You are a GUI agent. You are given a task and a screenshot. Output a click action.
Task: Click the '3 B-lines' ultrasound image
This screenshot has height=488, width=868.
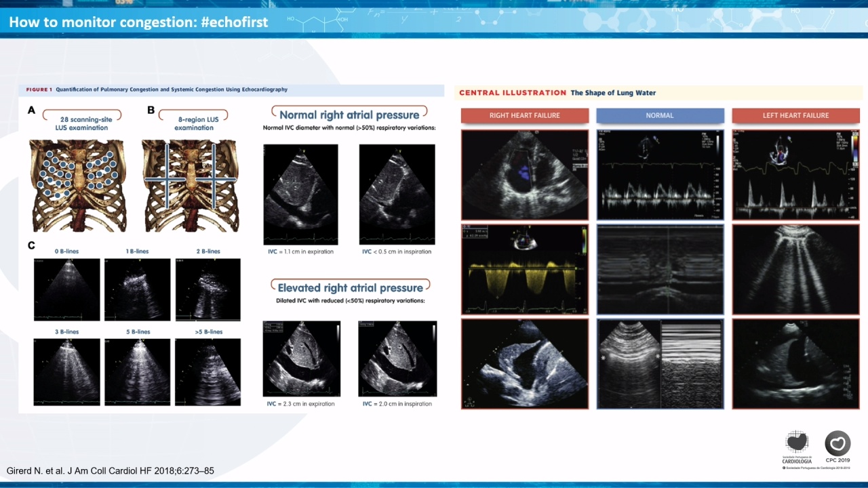coord(66,371)
